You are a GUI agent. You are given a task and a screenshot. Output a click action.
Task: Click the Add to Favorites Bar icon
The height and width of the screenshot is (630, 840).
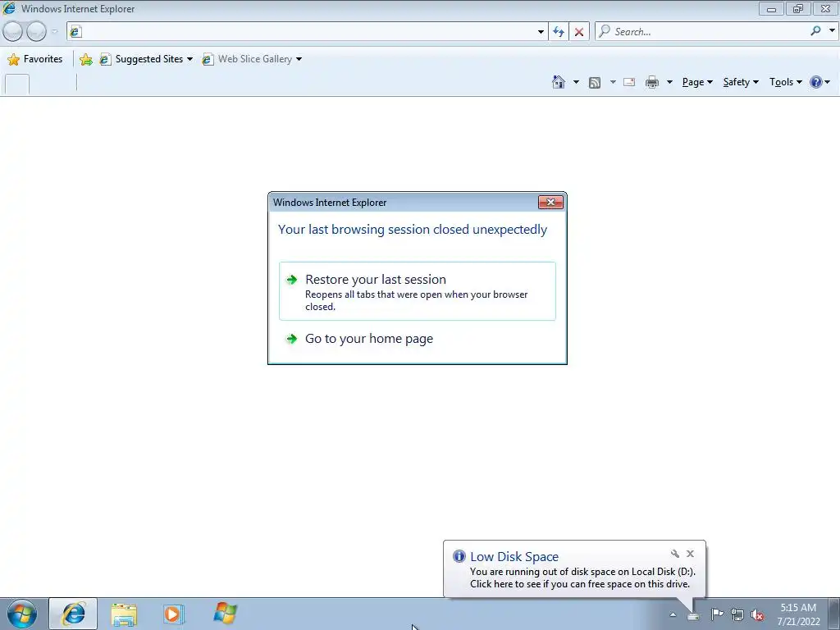click(85, 59)
